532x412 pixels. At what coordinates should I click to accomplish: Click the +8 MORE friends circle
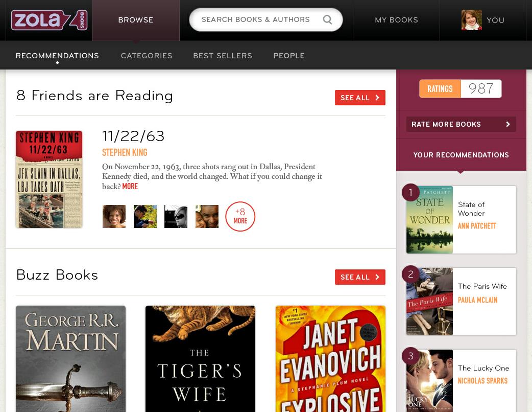point(240,216)
